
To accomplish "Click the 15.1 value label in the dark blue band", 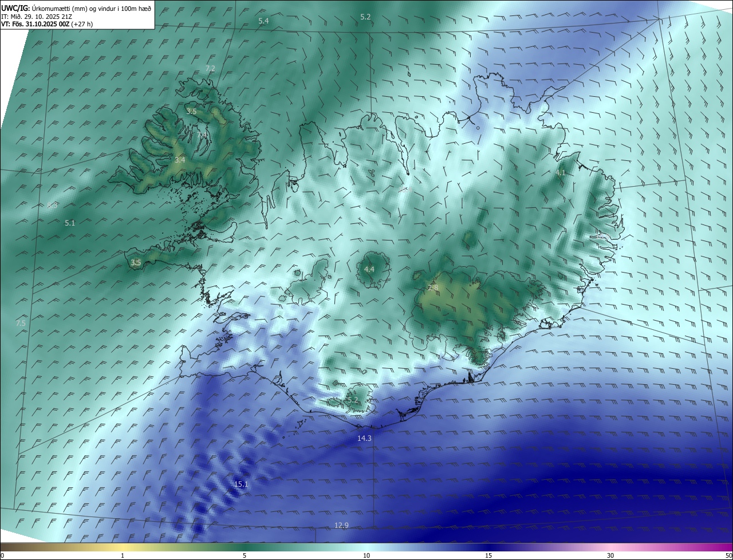I will [241, 484].
